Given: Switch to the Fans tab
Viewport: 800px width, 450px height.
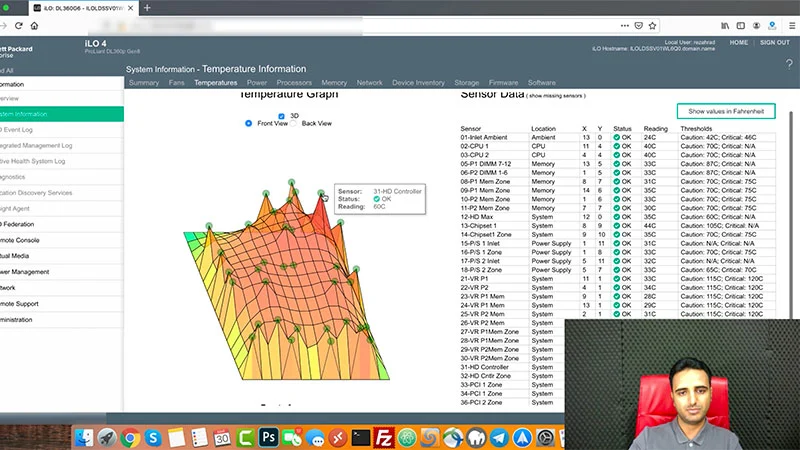Looking at the screenshot, I should click(x=177, y=83).
